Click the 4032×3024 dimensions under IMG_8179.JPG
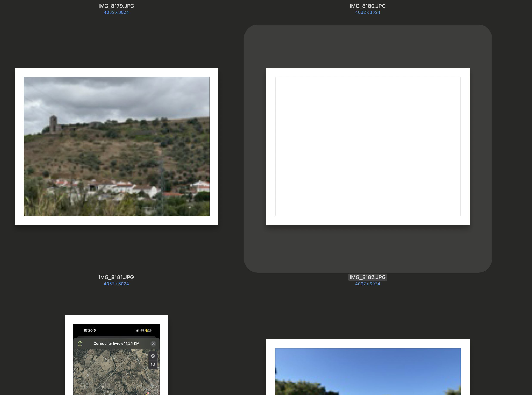Screen dimensions: 532x395 pyautogui.click(x=116, y=12)
